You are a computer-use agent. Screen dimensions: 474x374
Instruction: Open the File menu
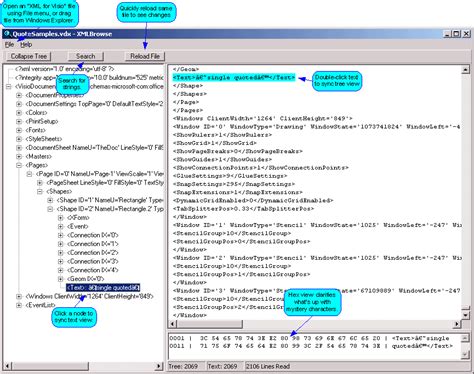tap(9, 44)
